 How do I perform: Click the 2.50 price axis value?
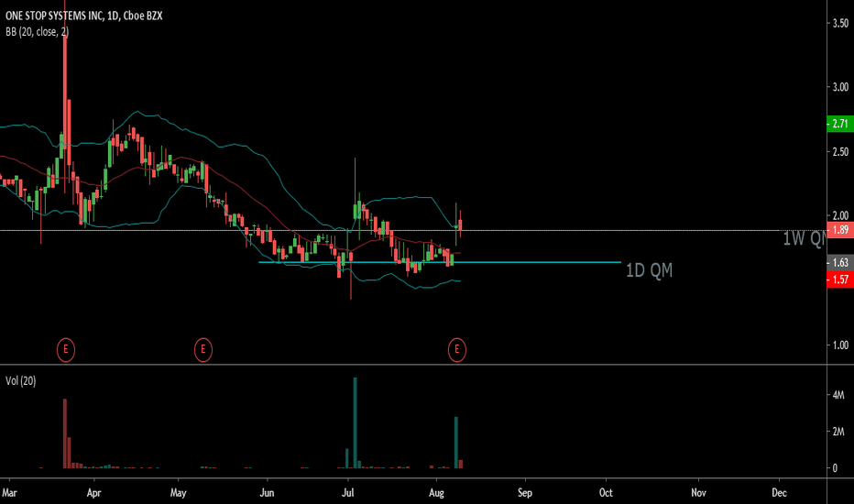[x=840, y=151]
